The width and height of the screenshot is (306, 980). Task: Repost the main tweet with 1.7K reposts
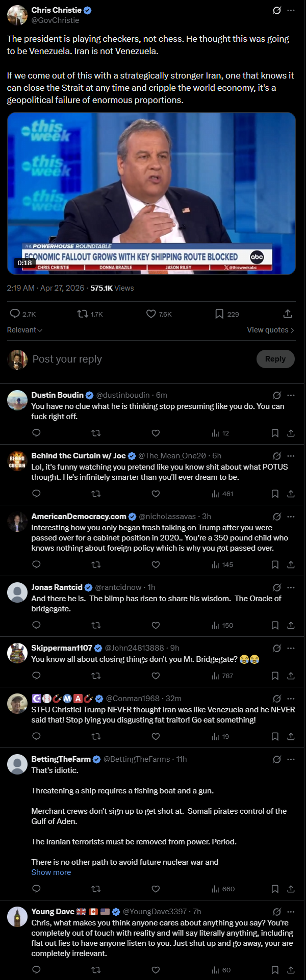point(83,314)
